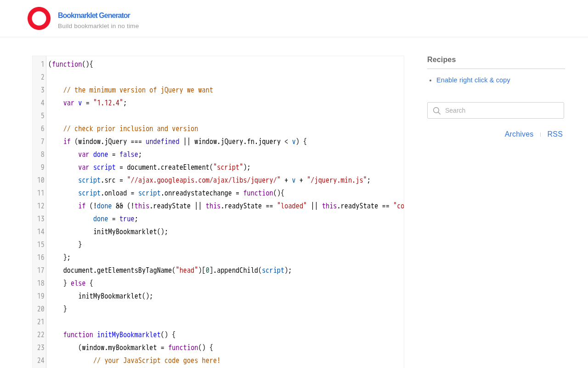This screenshot has height=368, width=588.
Task: Click line number 12 in the gutter
Action: pyautogui.click(x=41, y=206)
